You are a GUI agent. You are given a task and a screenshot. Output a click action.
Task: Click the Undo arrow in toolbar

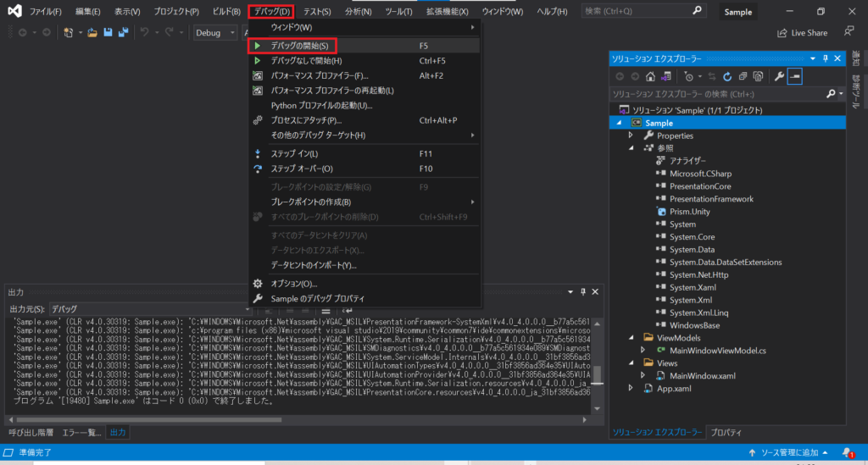click(x=144, y=33)
